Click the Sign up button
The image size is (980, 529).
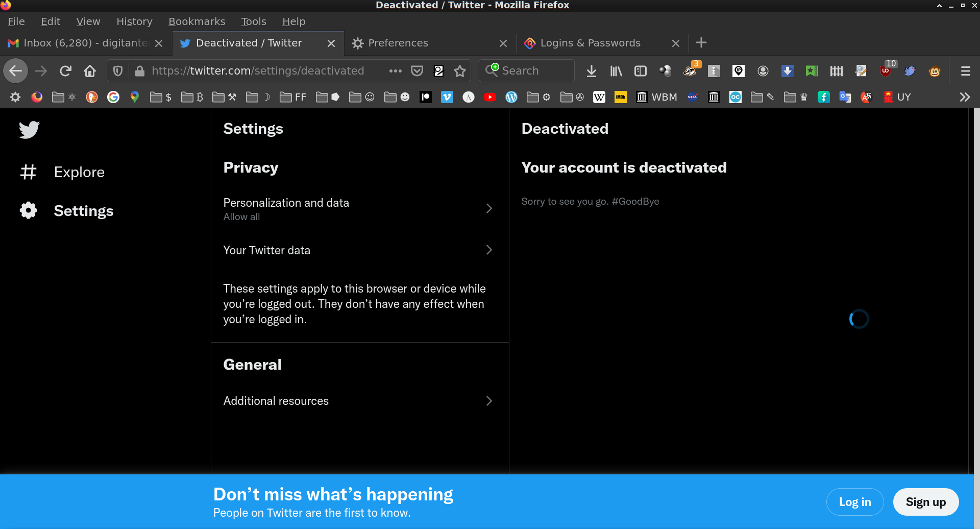925,502
